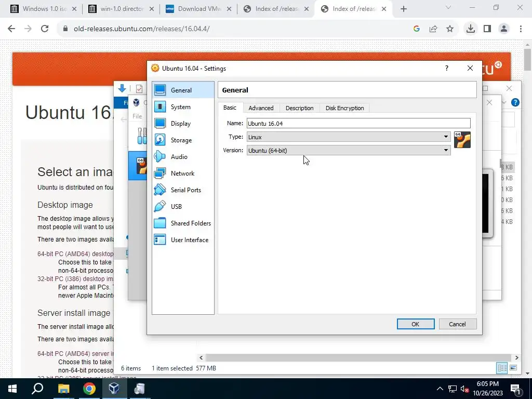
Task: Select the General settings category
Action: (183, 90)
